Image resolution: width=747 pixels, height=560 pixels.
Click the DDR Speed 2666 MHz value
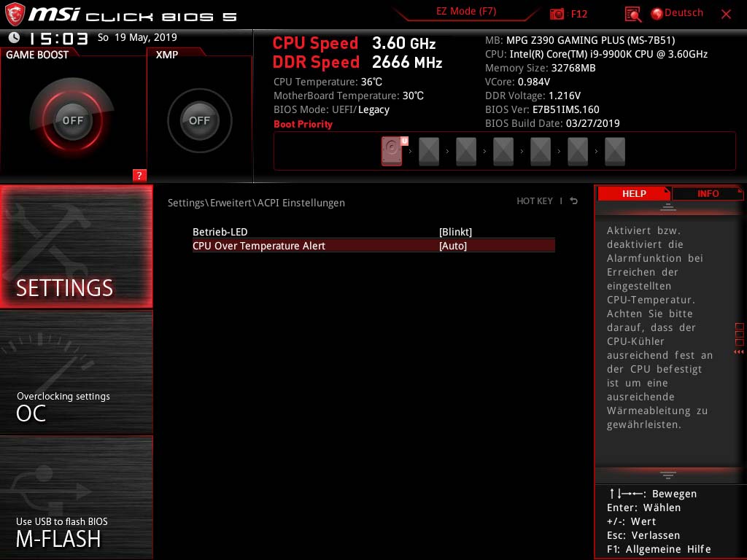pyautogui.click(x=407, y=63)
